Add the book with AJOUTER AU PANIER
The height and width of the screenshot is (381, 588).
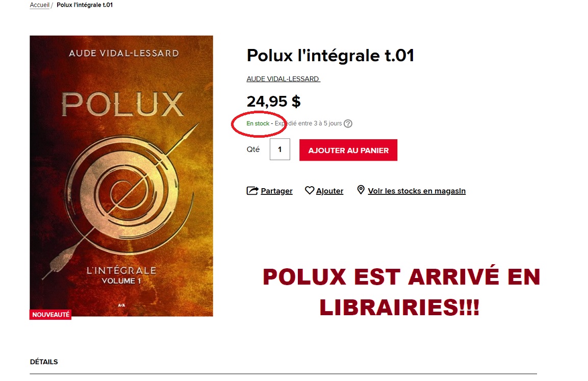348,150
